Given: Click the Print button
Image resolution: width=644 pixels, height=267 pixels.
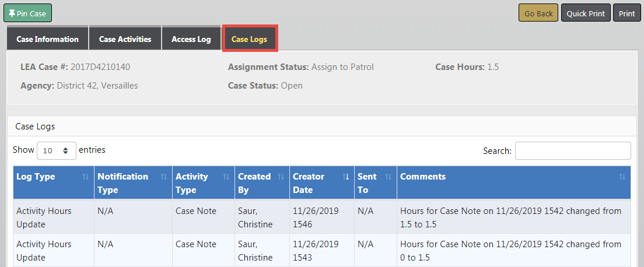Looking at the screenshot, I should pos(626,13).
